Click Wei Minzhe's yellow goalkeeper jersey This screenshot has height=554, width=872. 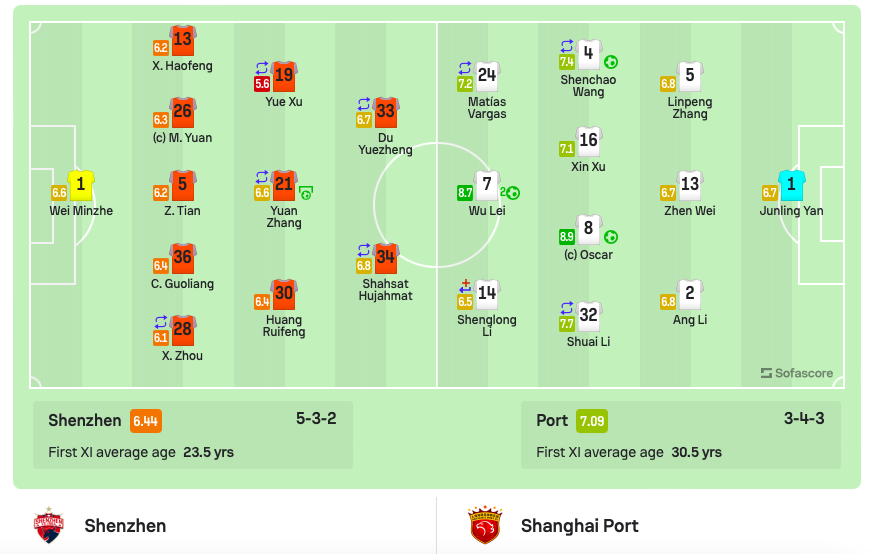coord(81,185)
